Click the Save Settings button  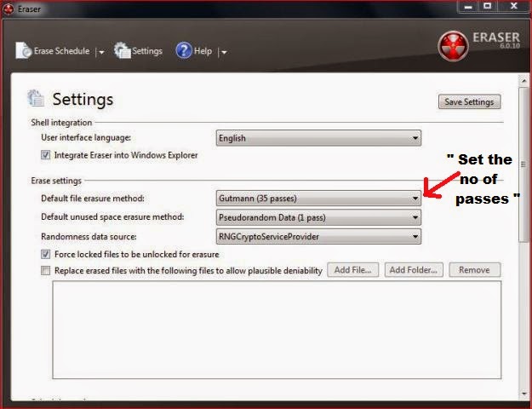[x=469, y=101]
